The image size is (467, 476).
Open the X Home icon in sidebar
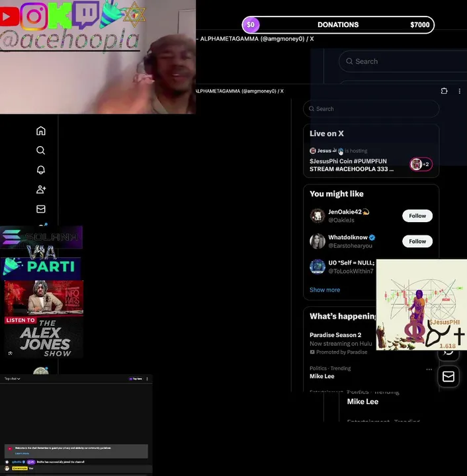tap(41, 131)
